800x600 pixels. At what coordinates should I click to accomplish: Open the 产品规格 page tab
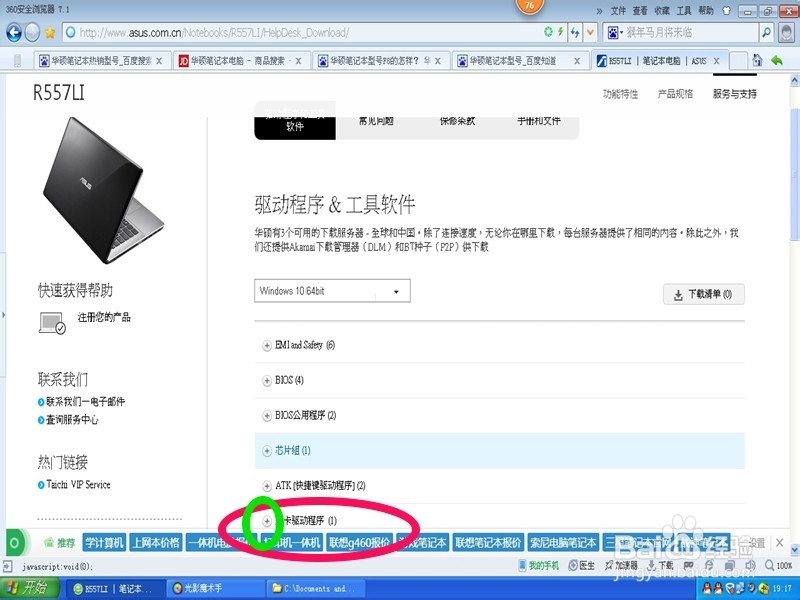click(675, 94)
